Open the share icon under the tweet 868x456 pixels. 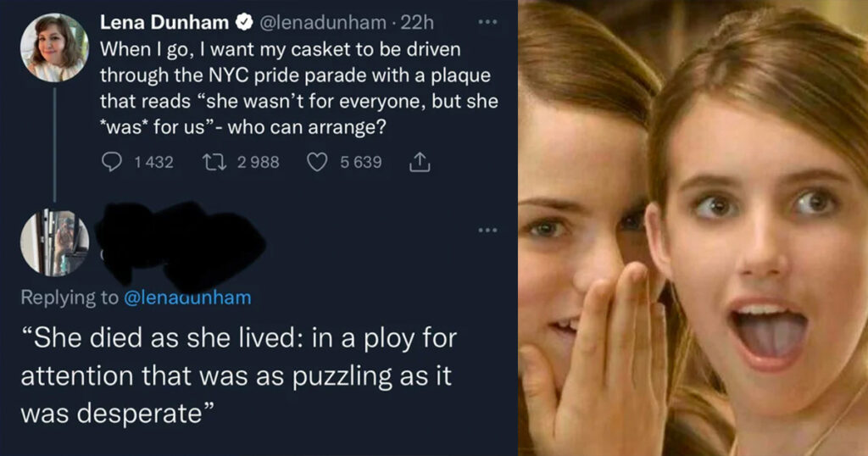point(420,162)
